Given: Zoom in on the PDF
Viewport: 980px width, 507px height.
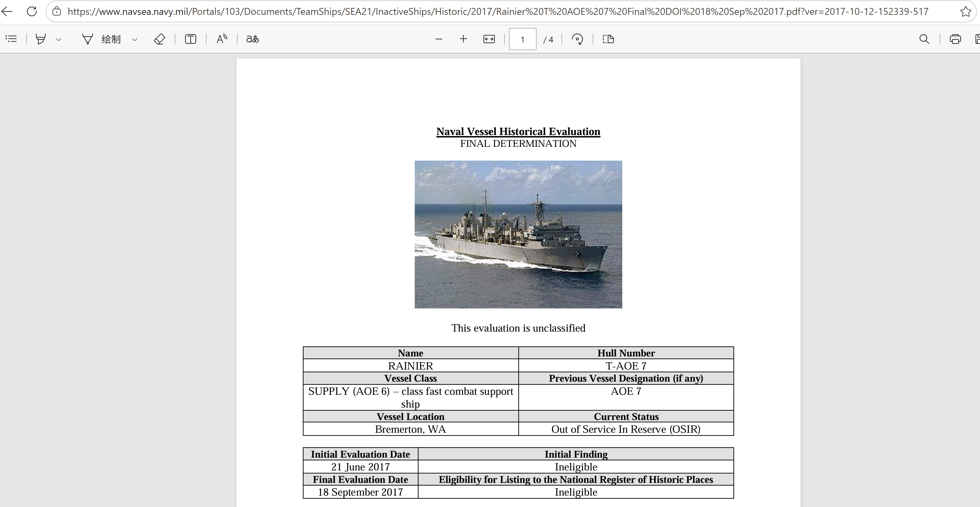Looking at the screenshot, I should click(x=463, y=39).
